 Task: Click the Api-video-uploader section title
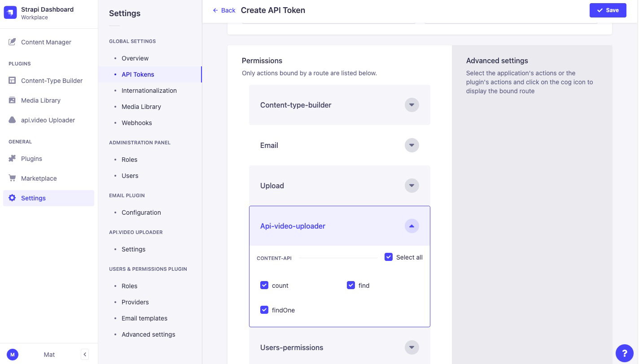(x=293, y=226)
